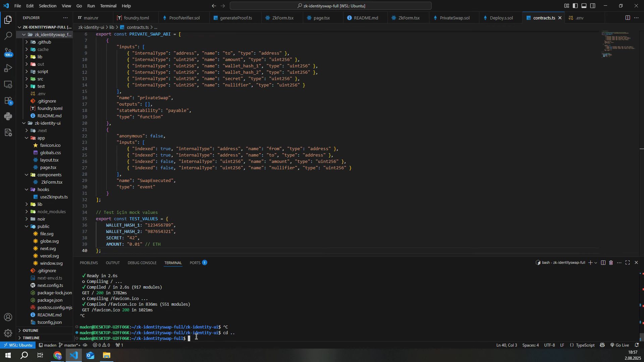Open Run and Debug view
644x362 pixels.
8,68
